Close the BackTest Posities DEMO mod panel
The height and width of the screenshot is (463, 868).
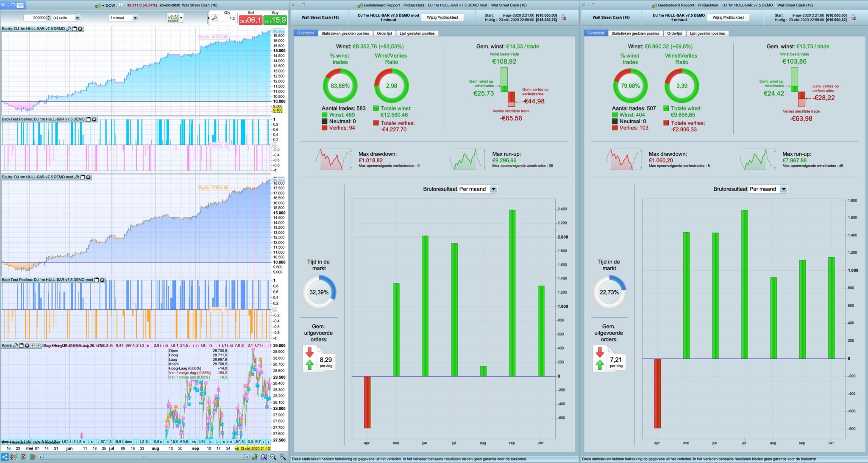point(102,280)
